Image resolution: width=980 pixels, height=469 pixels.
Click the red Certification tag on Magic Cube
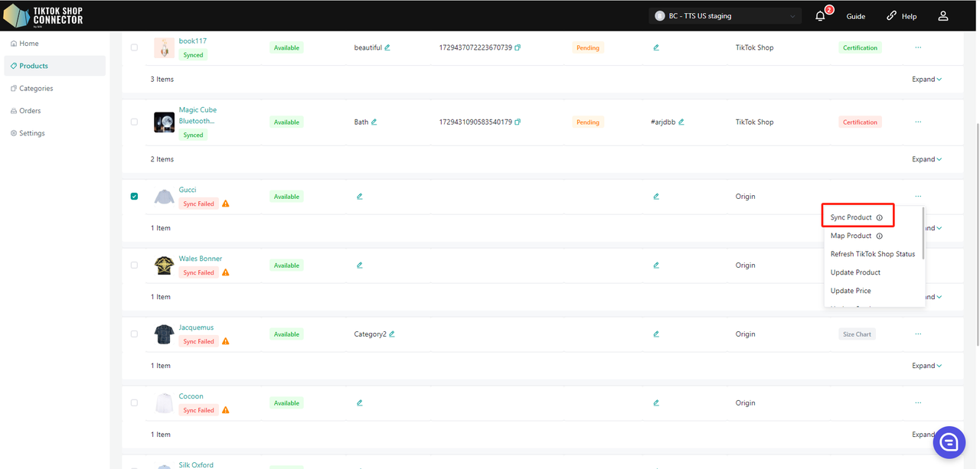tap(860, 122)
